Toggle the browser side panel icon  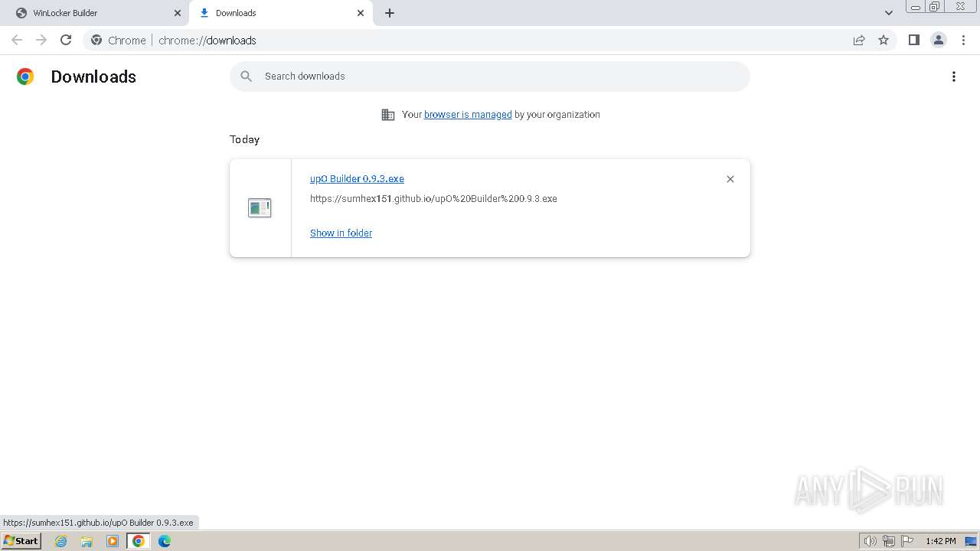coord(913,40)
